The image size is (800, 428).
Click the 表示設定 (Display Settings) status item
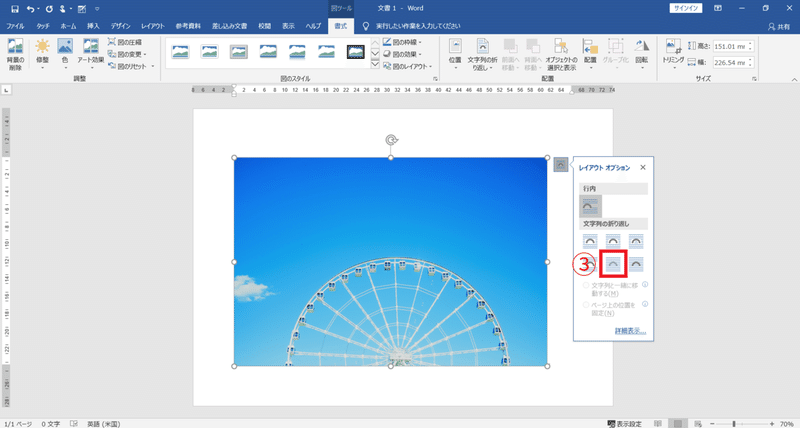pyautogui.click(x=625, y=424)
